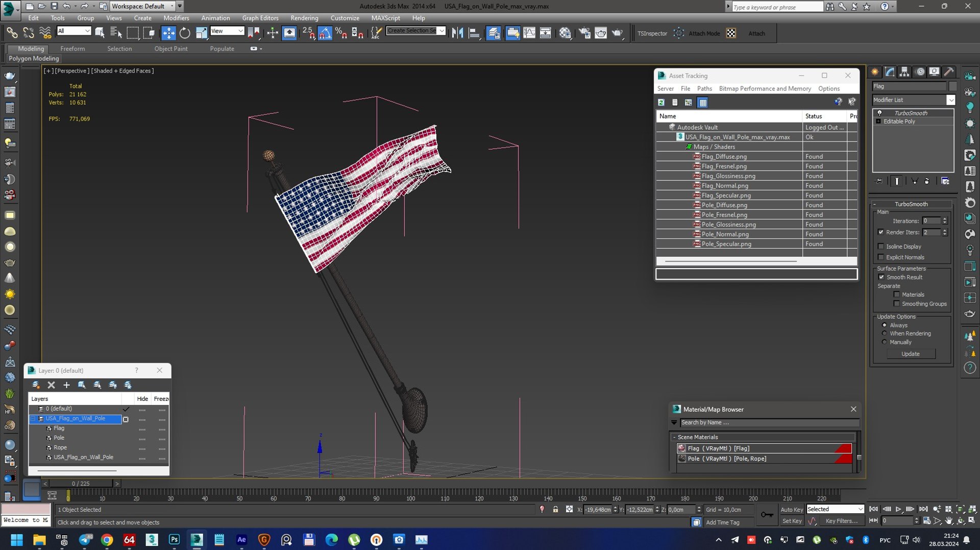Check Separate by Smoothing Groups

(896, 303)
